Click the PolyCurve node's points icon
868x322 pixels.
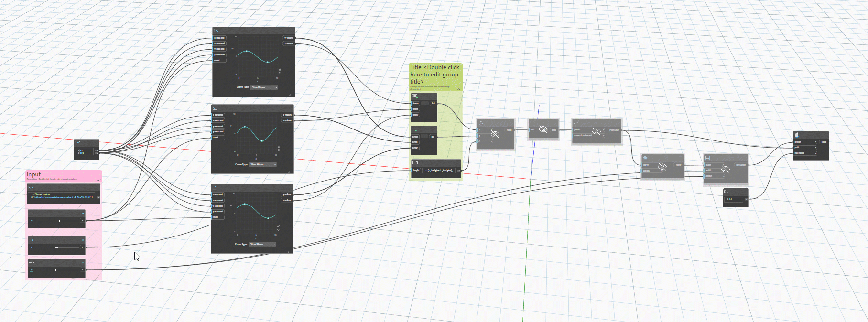coord(576,123)
